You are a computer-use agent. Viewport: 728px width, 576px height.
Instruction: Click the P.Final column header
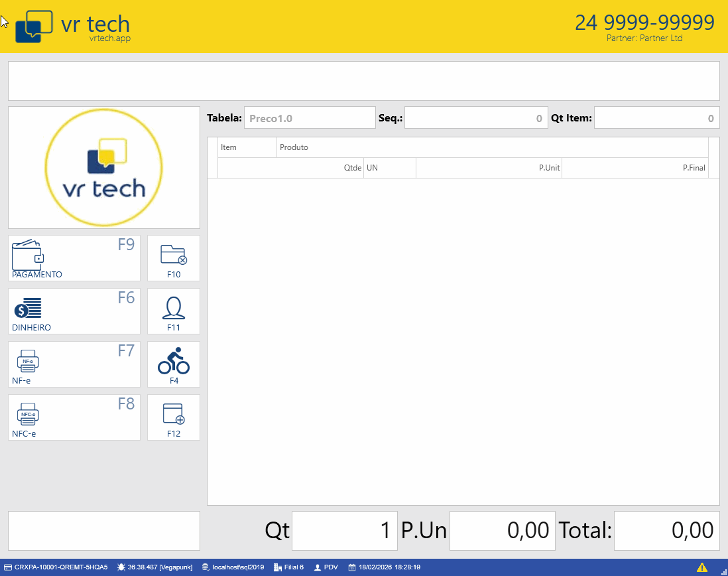635,168
